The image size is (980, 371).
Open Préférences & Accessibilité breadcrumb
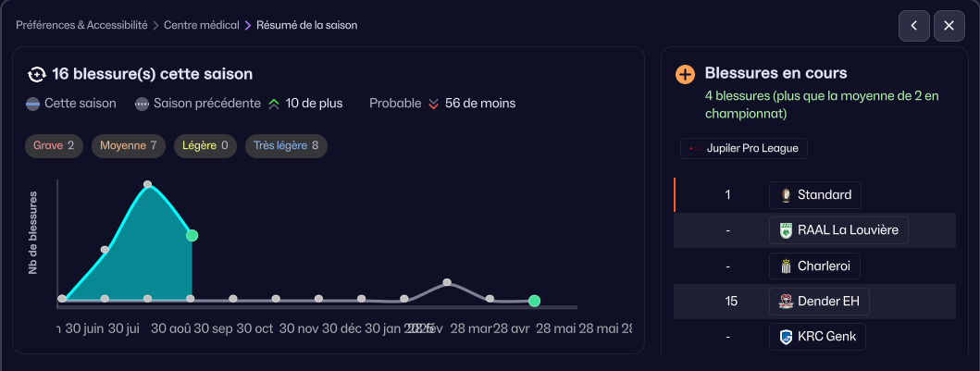click(x=81, y=25)
